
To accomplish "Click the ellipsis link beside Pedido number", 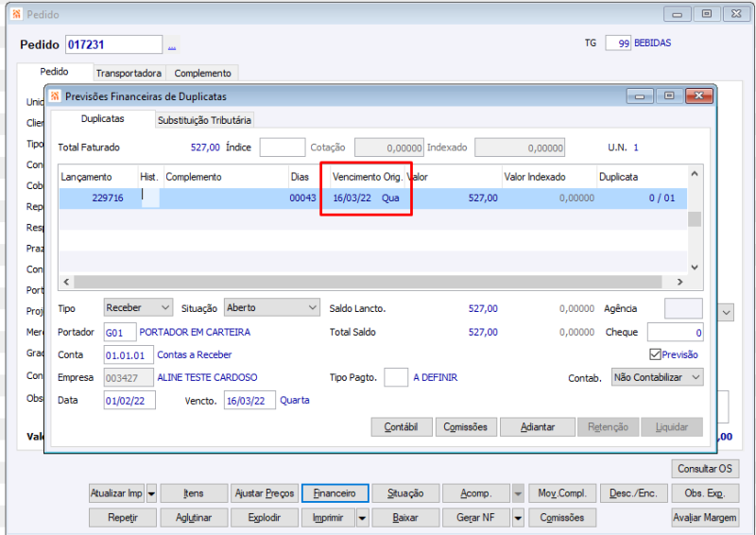I will [x=172, y=46].
